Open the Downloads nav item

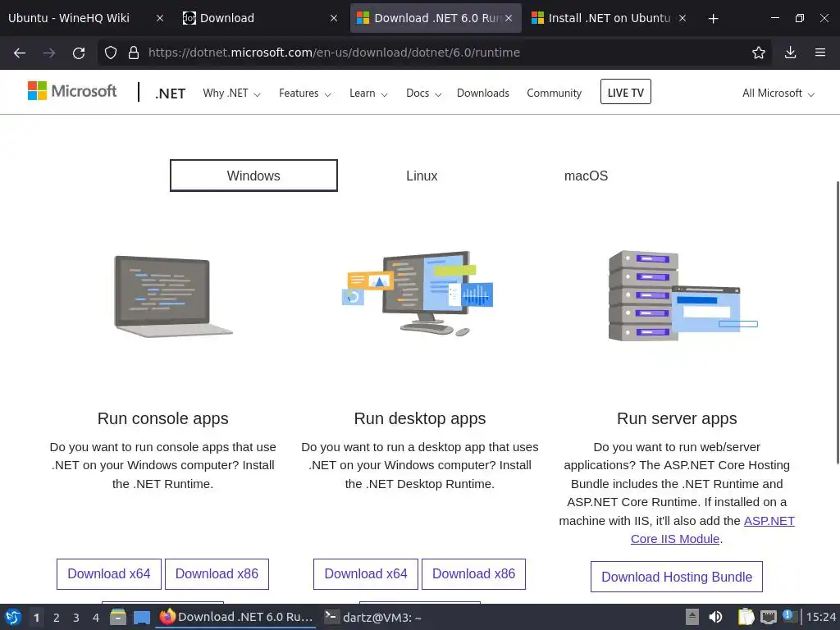[x=482, y=94]
